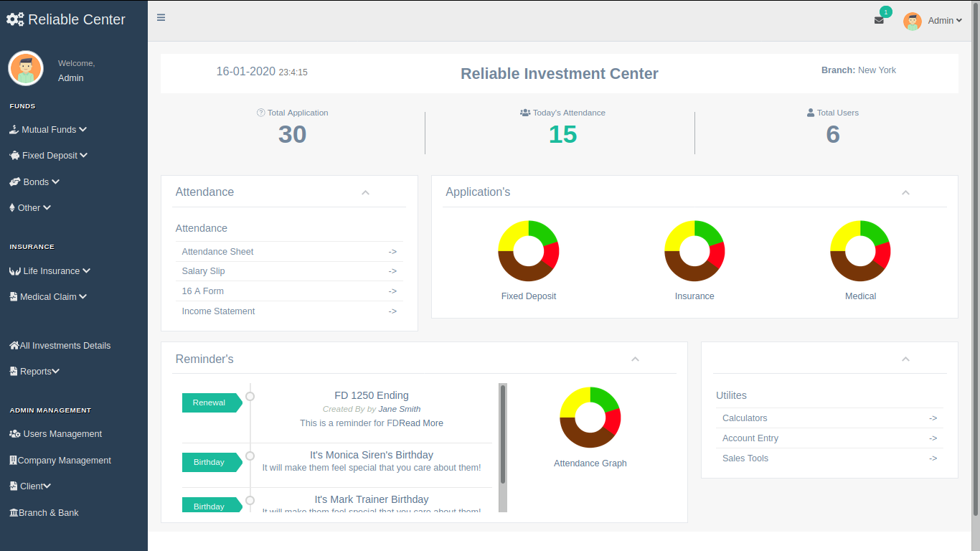Expand the Reports submenu
Viewport: 980px width, 551px height.
pos(56,372)
